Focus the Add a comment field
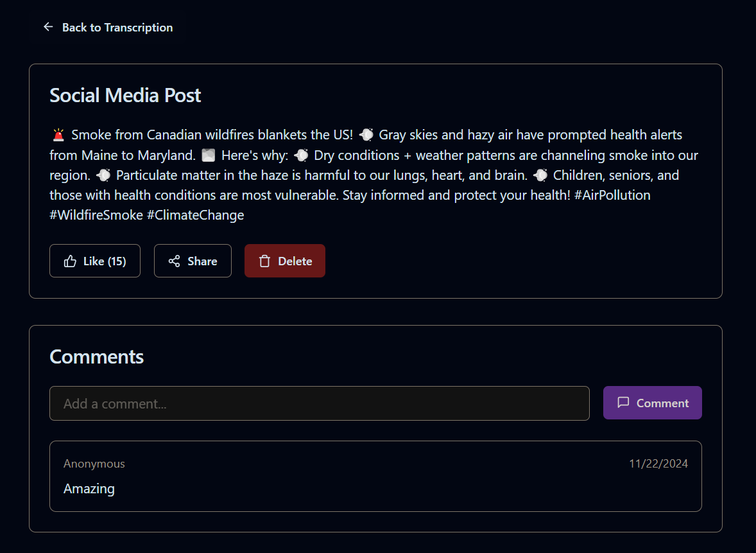This screenshot has width=756, height=553. pos(319,403)
